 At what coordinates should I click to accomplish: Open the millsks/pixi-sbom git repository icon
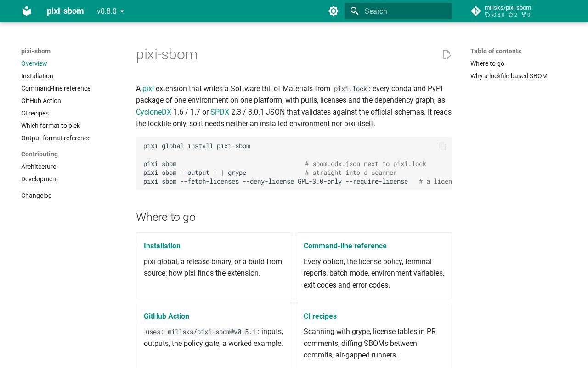(476, 11)
